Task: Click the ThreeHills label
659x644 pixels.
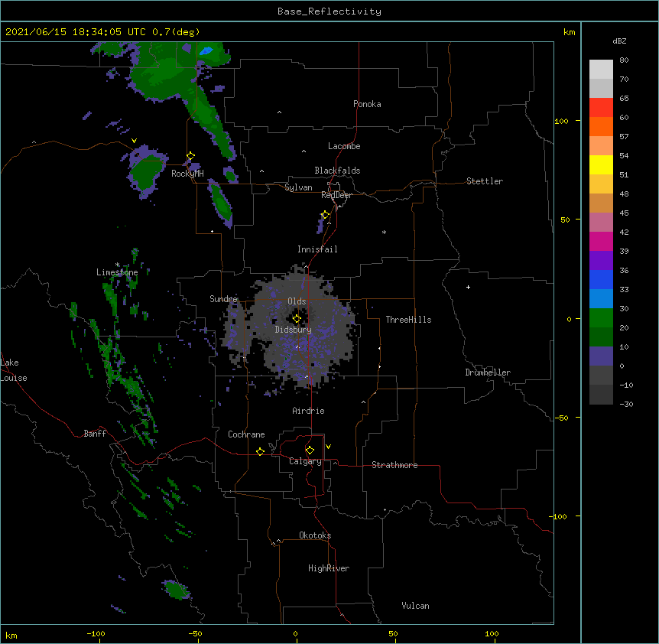Action: coord(408,320)
